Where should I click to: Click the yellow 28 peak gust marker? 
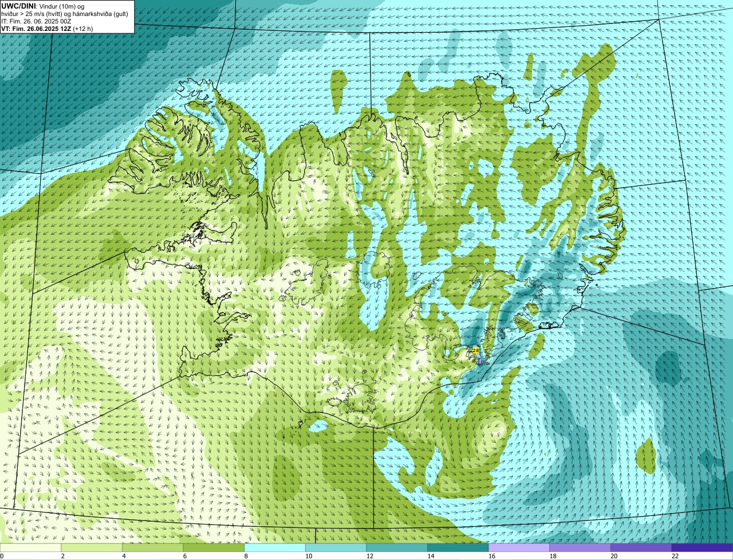(x=475, y=350)
